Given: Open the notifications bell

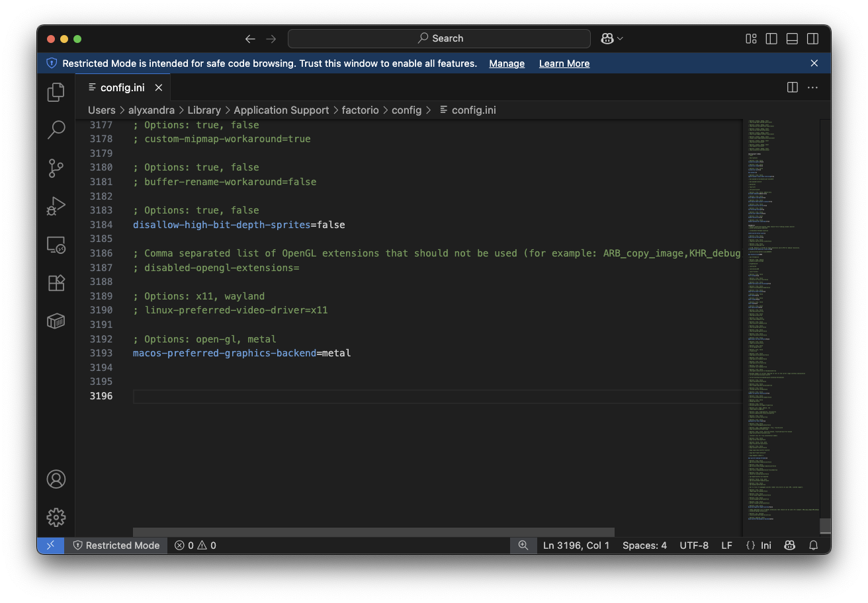Looking at the screenshot, I should point(814,545).
